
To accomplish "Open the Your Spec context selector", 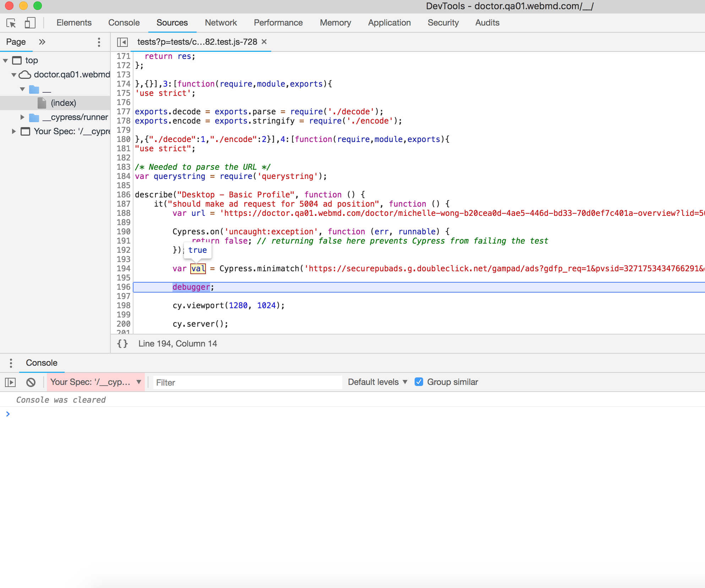I will (x=95, y=382).
